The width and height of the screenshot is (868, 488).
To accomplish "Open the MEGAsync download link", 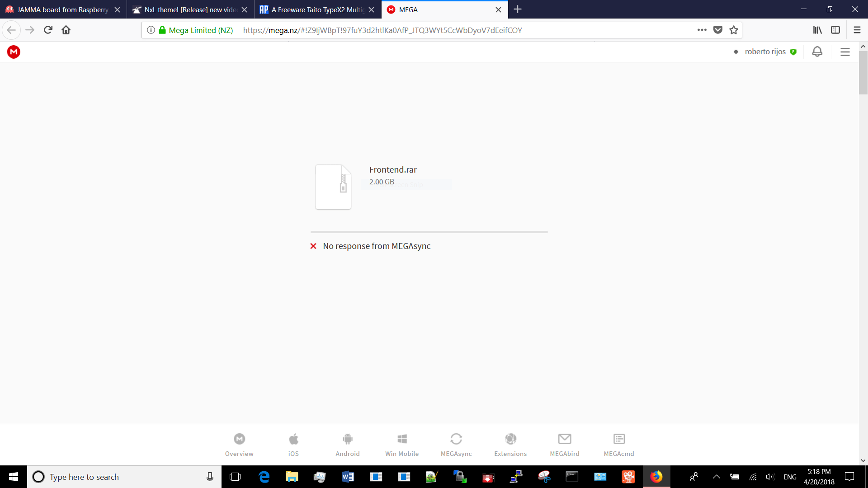I will [456, 445].
